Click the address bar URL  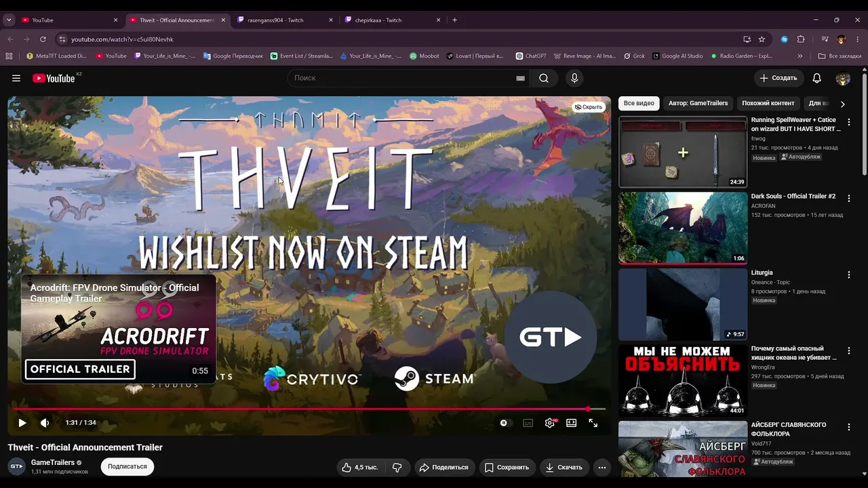coord(123,39)
